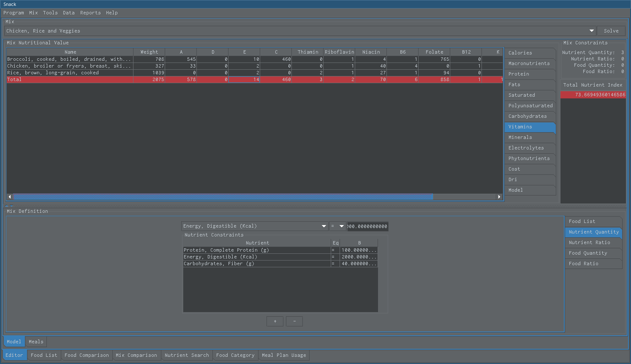Click the 40.000000 fiber value cell
Screen dimensions: 631x364
point(359,263)
